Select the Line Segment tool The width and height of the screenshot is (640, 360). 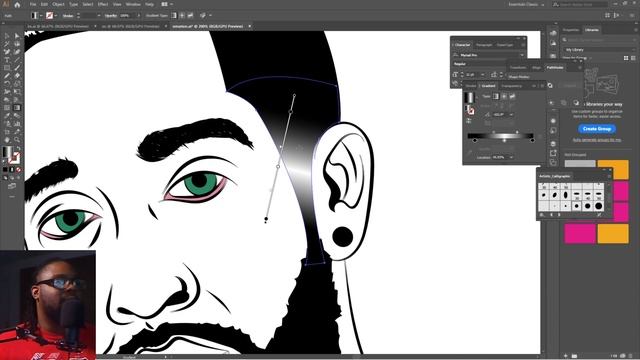click(17, 60)
